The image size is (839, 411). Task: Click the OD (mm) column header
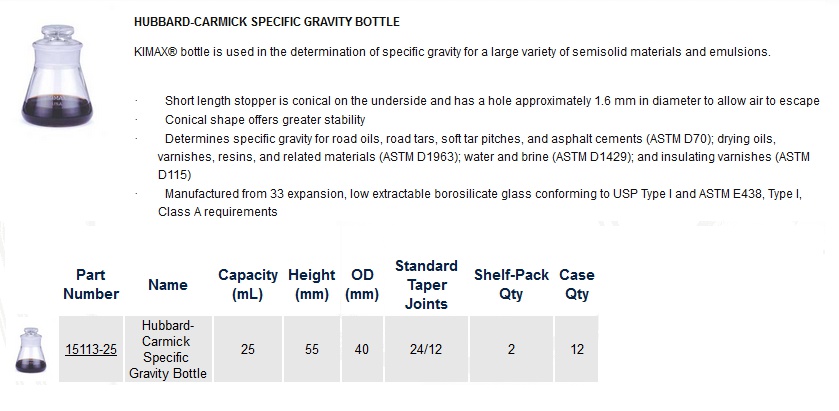[362, 284]
